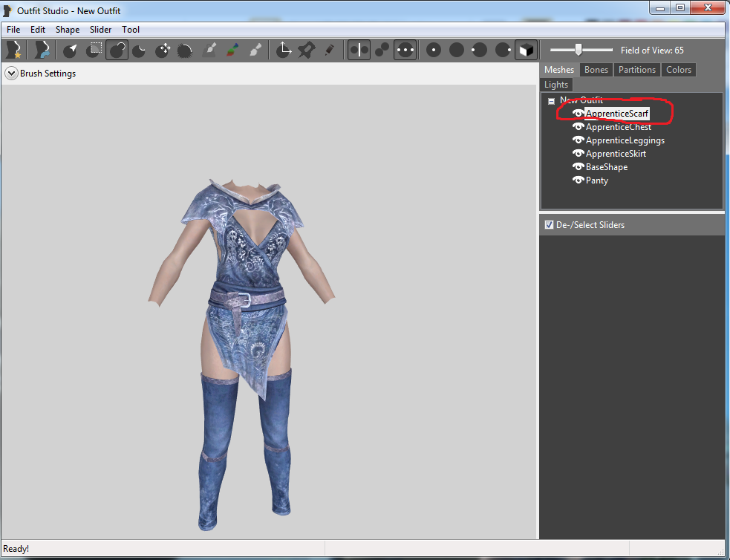Viewport: 730px width, 560px height.
Task: Toggle visibility of the BaseShape mesh
Action: 578,167
